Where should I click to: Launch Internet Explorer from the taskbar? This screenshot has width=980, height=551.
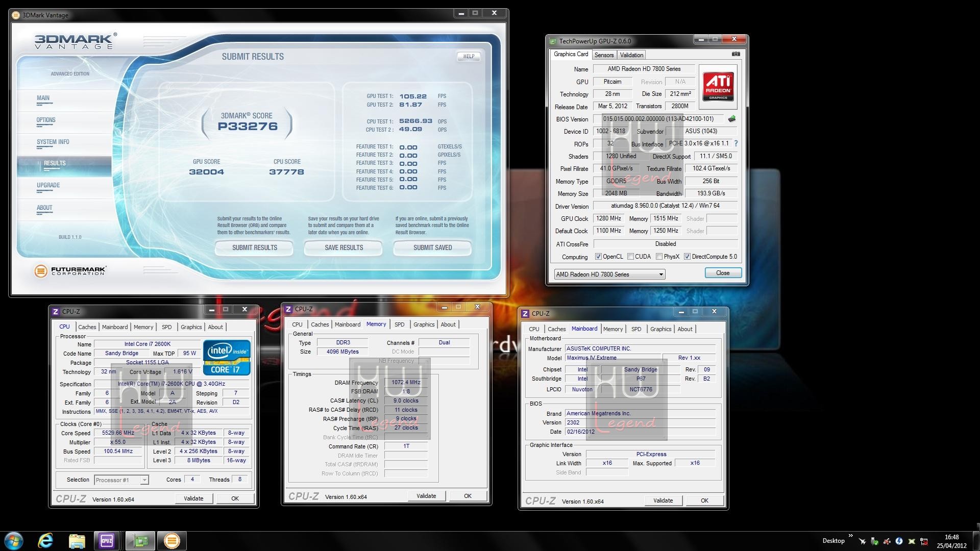tap(46, 541)
